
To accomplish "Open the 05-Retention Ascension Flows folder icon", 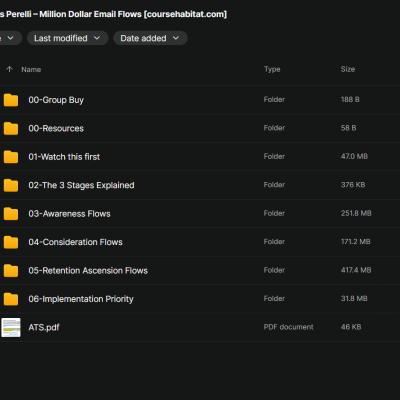I will tap(11, 270).
